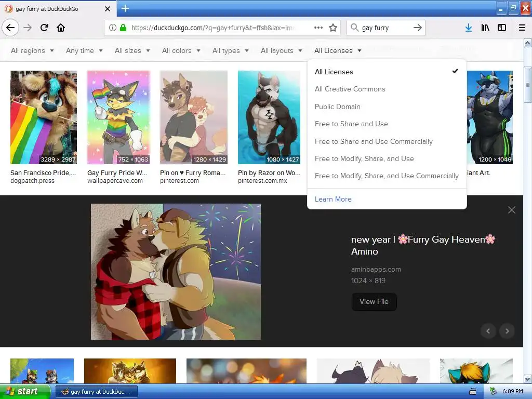Open the San Francisco Pride thumbnail
The width and height of the screenshot is (532, 399).
point(44,117)
